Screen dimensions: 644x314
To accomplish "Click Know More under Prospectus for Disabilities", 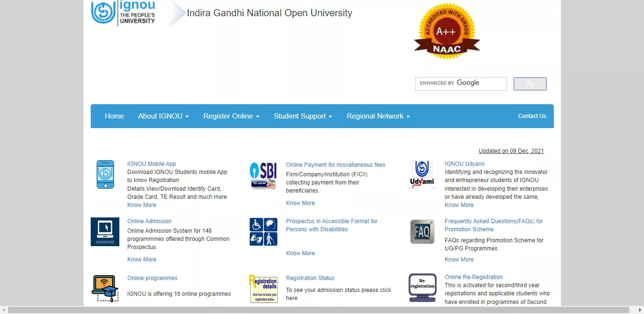I will (x=301, y=253).
